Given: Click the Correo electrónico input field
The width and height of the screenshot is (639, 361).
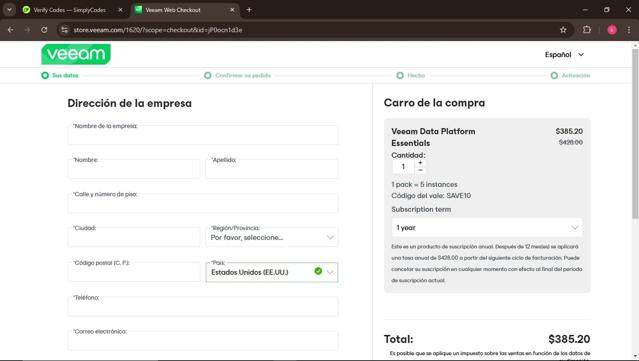Looking at the screenshot, I should tap(203, 341).
